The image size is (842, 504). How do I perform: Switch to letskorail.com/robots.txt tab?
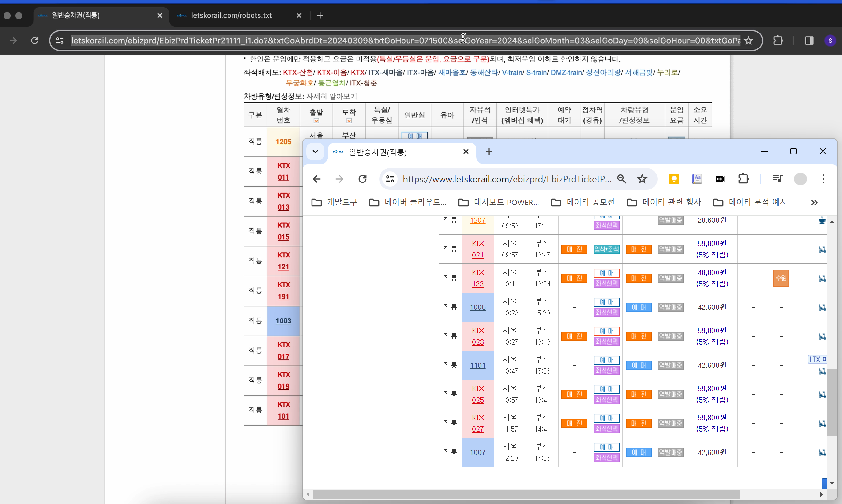pos(231,15)
